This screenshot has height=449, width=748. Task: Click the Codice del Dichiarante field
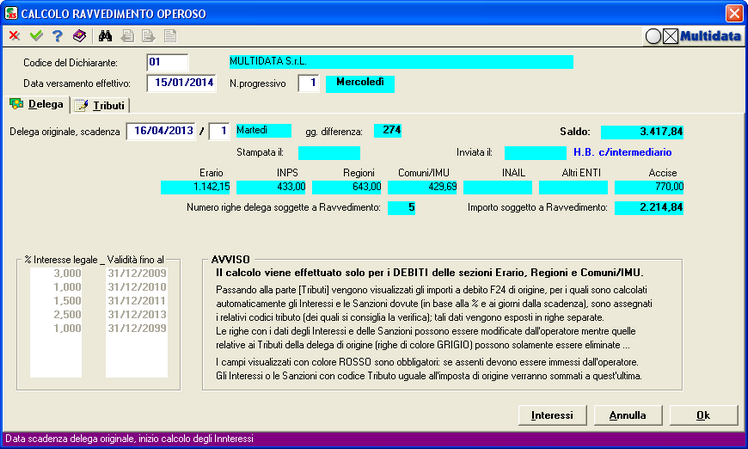pyautogui.click(x=167, y=62)
